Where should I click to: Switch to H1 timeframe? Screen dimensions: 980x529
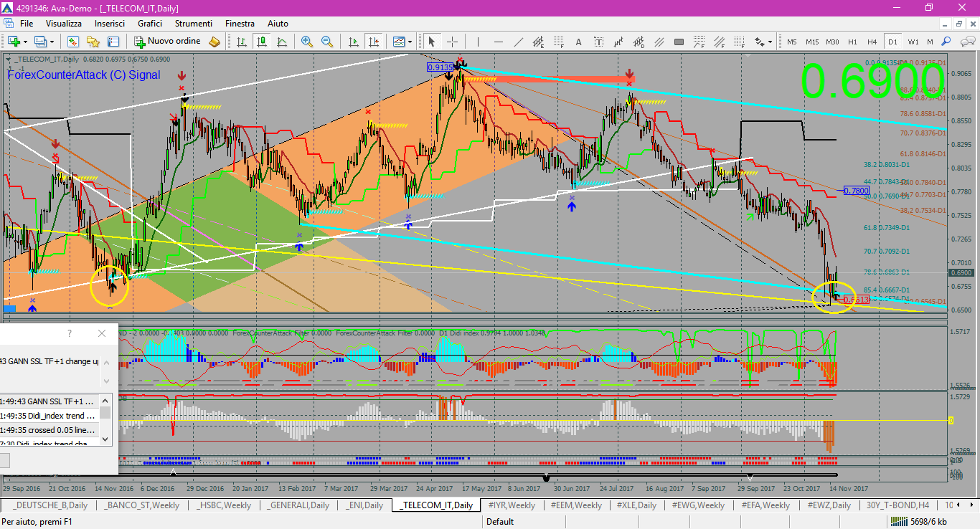coord(852,42)
